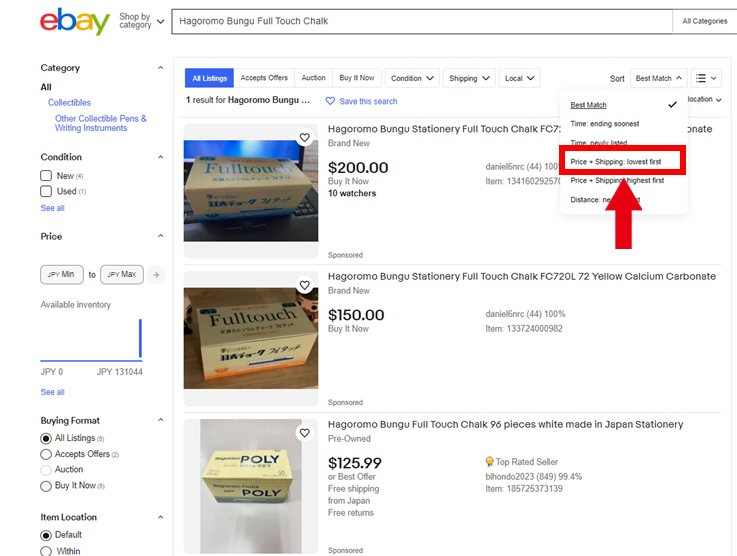
Task: Open Other Collectible Pens & Writing Instruments
Action: click(101, 123)
